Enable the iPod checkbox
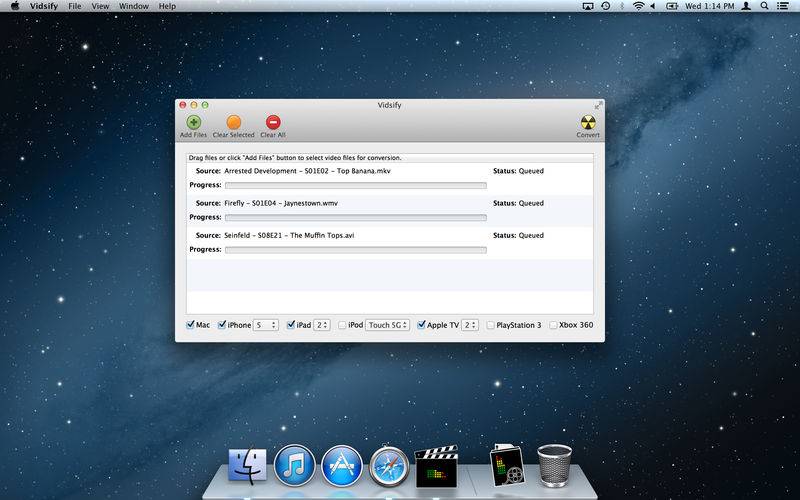Image resolution: width=800 pixels, height=500 pixels. 342,325
